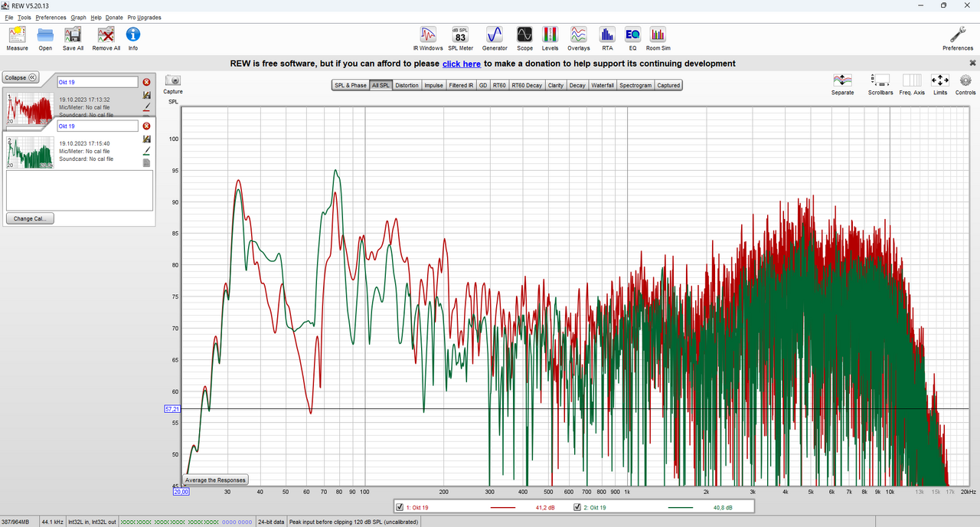The height and width of the screenshot is (527, 980).
Task: Remove measurement 1 with red X
Action: tap(146, 82)
